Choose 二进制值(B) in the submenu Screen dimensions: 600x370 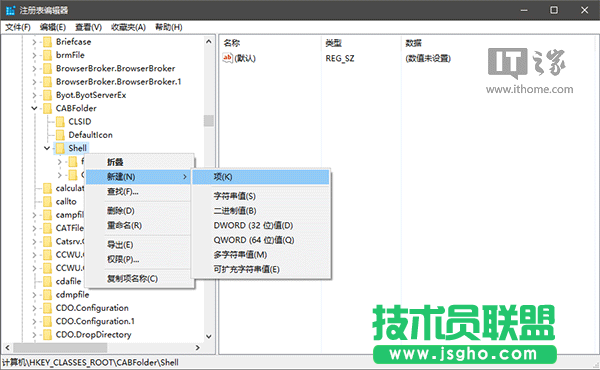click(x=261, y=211)
